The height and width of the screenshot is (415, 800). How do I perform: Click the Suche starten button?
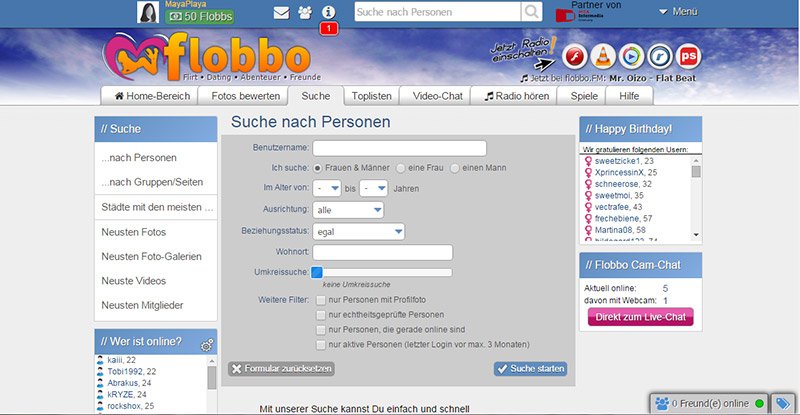click(x=531, y=369)
